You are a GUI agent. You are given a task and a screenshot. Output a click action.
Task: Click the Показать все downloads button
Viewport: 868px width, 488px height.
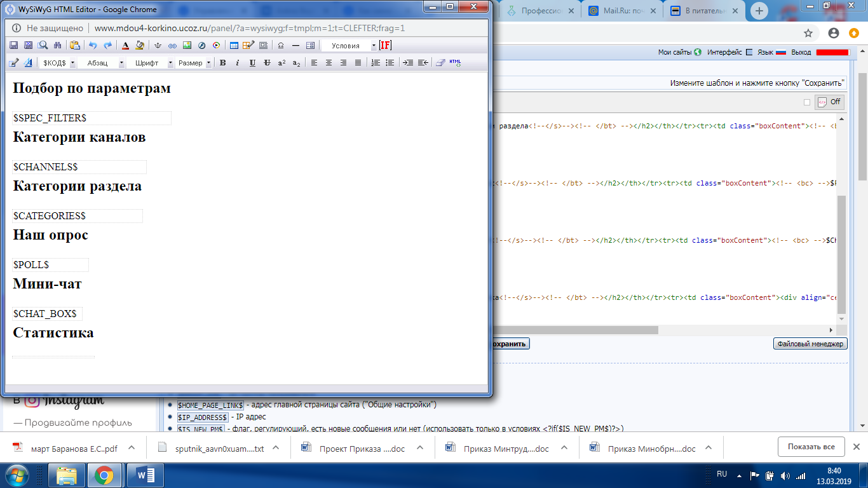[x=811, y=447]
